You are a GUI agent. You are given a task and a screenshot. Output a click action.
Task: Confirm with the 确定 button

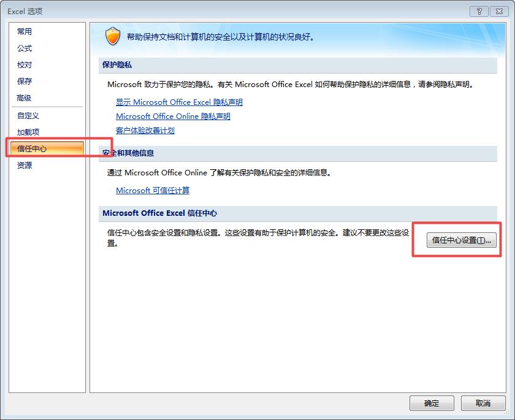432,403
